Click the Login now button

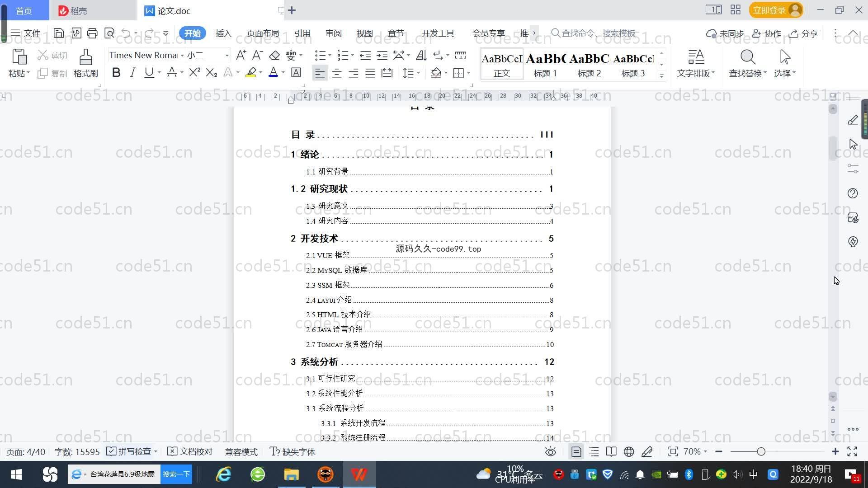coord(776,10)
